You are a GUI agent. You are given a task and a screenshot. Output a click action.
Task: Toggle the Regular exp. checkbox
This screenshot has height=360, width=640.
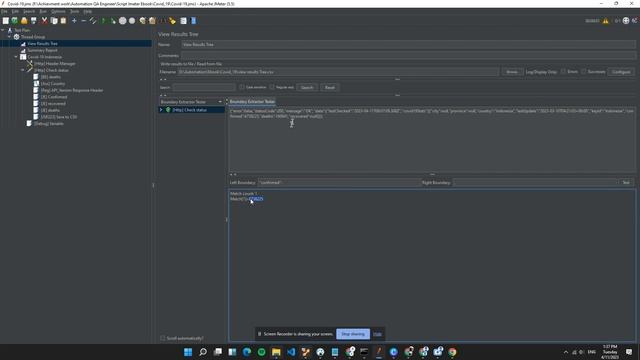click(272, 87)
